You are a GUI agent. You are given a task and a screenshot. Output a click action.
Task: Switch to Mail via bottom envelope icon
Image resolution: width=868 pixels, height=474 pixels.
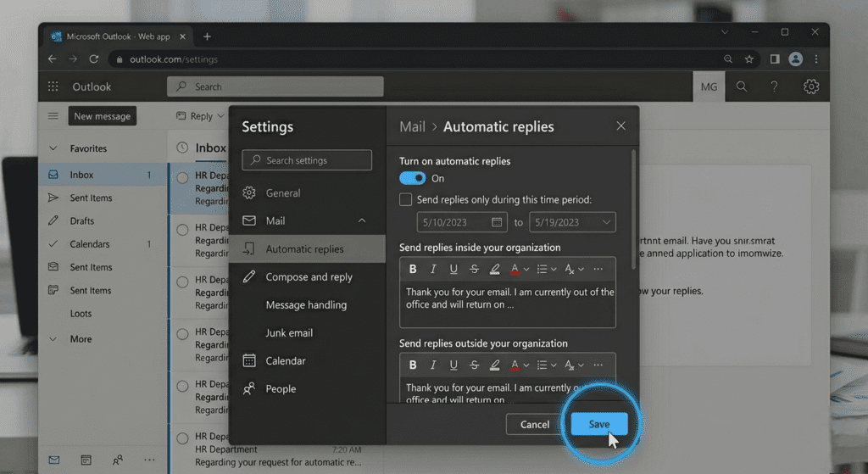(x=53, y=460)
